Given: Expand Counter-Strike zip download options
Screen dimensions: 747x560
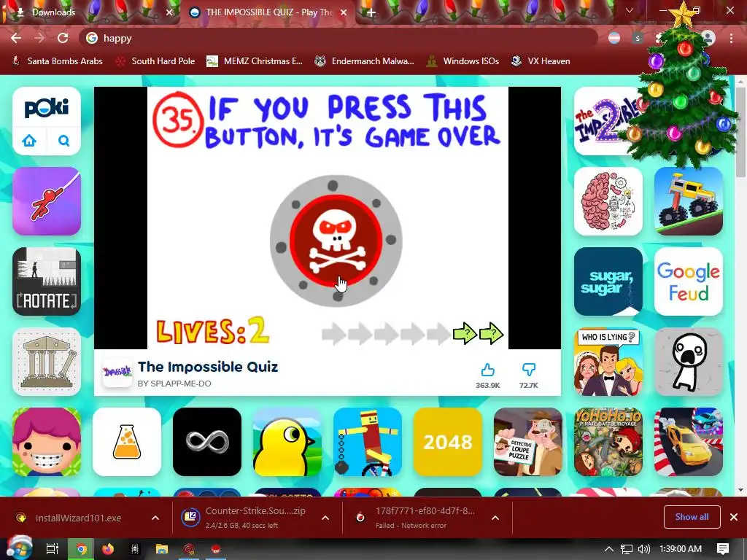Looking at the screenshot, I should click(325, 518).
